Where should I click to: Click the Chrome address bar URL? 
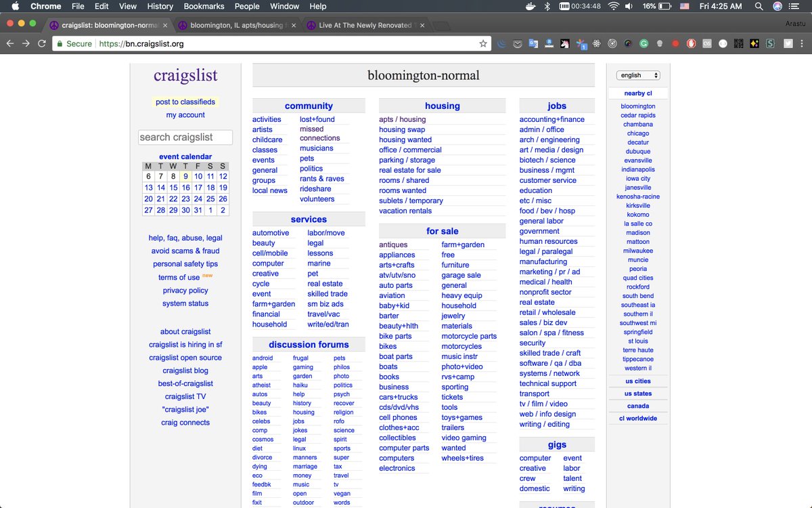coord(141,43)
